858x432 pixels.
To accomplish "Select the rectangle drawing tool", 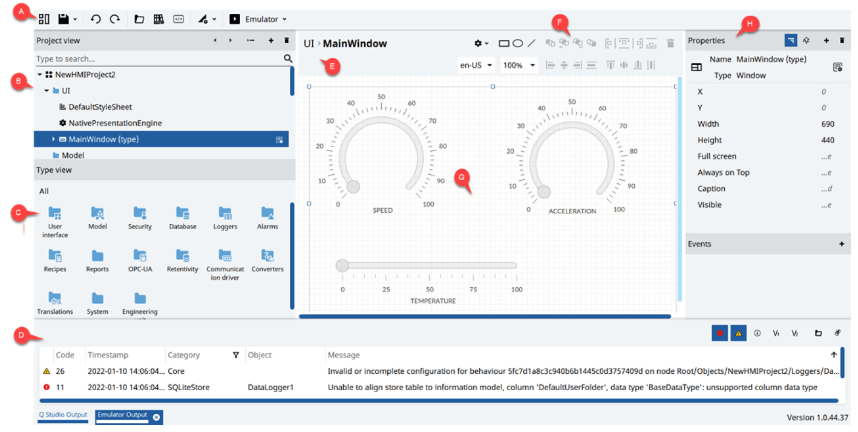I will pos(504,44).
